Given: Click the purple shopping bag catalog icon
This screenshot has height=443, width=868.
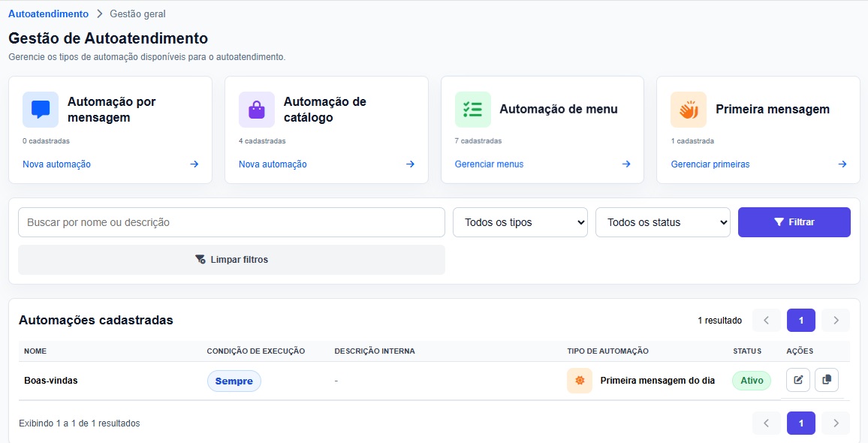Looking at the screenshot, I should [256, 110].
